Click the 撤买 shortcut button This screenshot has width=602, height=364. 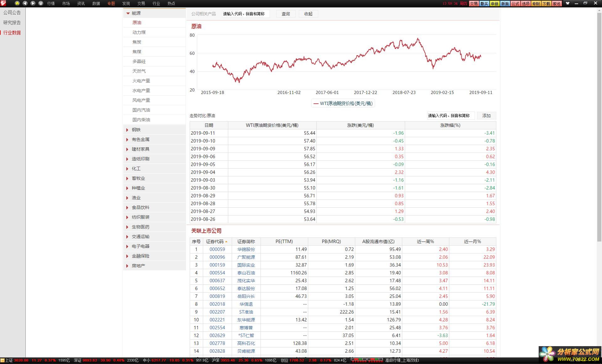484,3
